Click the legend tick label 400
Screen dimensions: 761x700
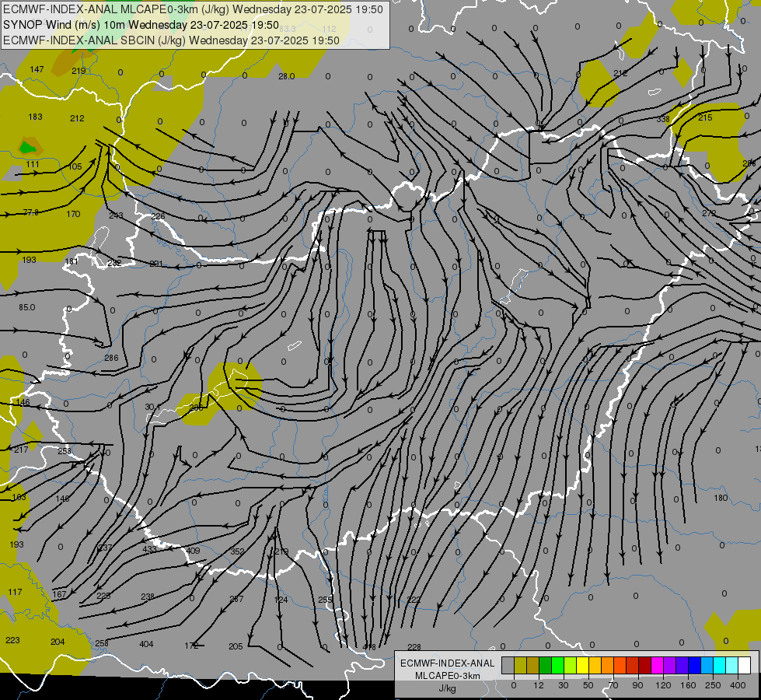[738, 685]
